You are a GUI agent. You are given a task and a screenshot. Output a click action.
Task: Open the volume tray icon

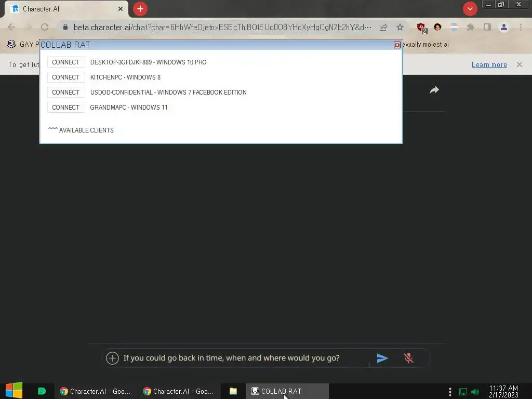point(475,392)
